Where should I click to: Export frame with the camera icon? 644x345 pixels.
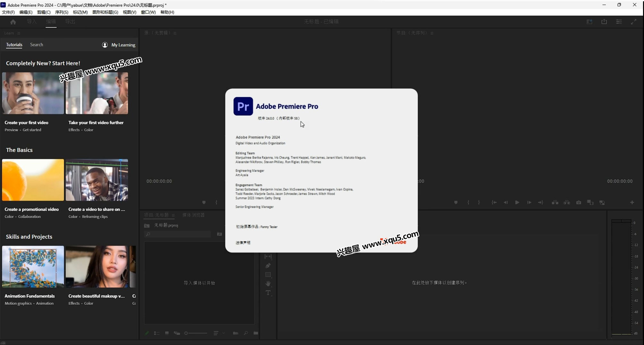point(579,202)
